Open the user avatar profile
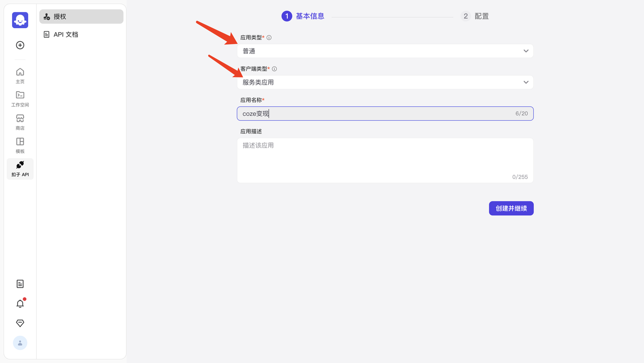 [x=20, y=343]
